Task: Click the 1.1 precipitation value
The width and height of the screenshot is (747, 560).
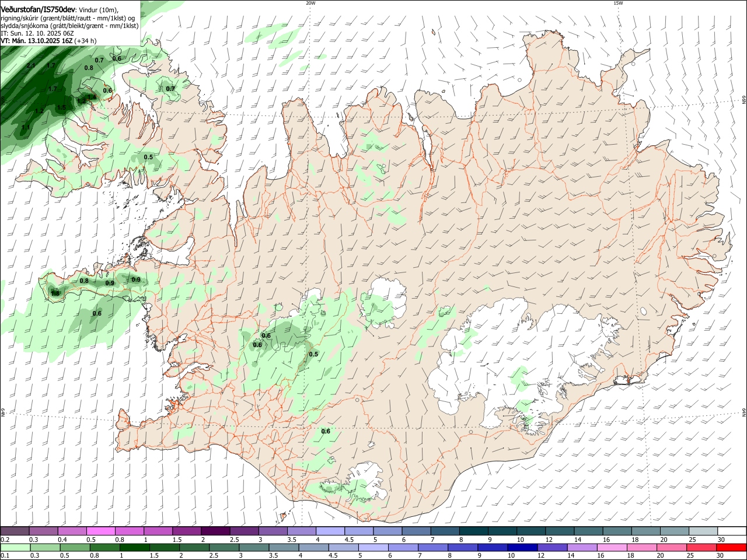Action: [x=26, y=127]
